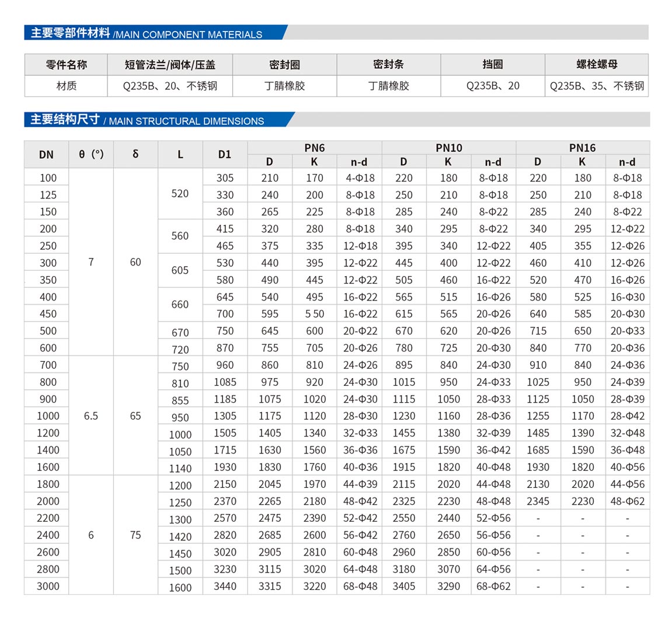Select the D1 column header
Image resolution: width=672 pixels, height=625 pixels.
click(225, 155)
